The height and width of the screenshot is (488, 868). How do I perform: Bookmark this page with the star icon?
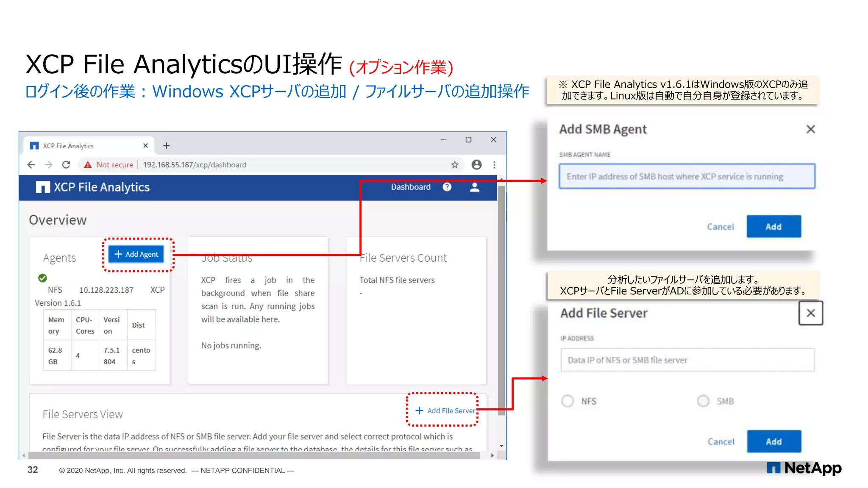point(455,165)
